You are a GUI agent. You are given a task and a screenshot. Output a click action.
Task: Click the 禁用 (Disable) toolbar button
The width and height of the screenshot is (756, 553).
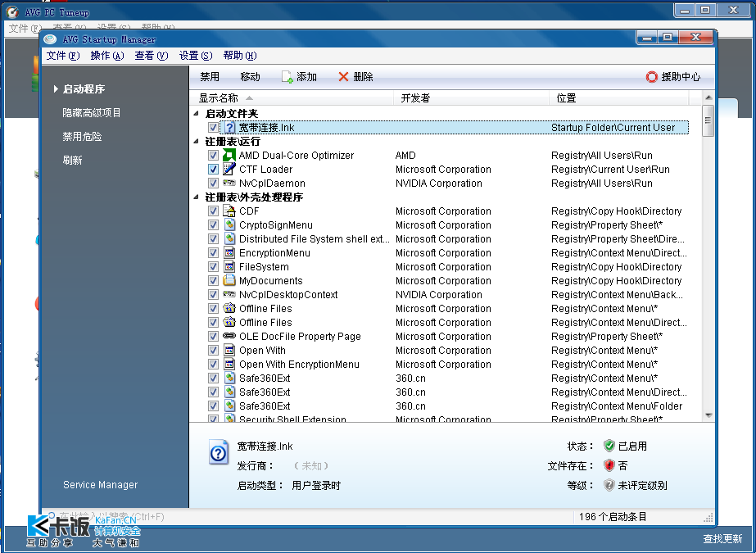[210, 77]
